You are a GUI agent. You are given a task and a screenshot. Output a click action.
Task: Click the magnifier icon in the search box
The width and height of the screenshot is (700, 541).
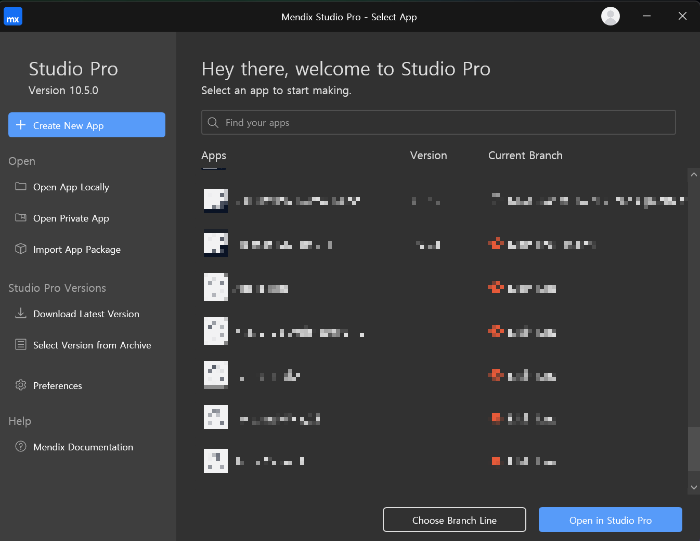pos(213,123)
